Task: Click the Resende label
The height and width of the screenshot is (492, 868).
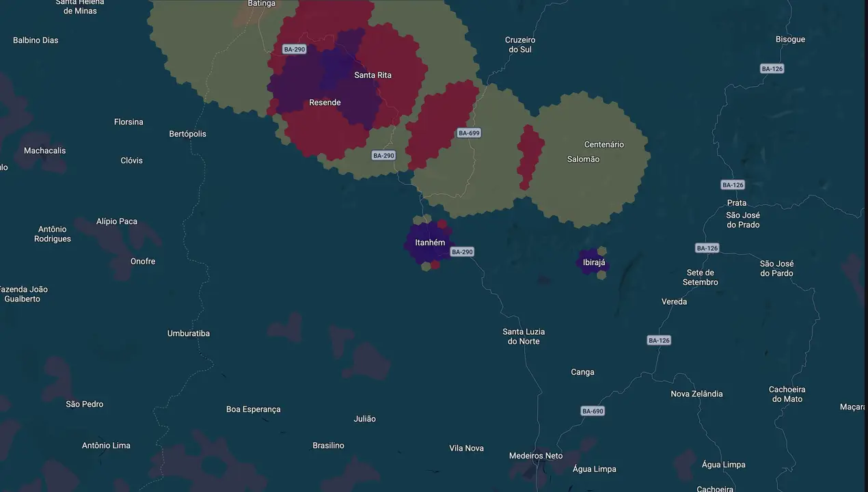Action: coord(325,102)
